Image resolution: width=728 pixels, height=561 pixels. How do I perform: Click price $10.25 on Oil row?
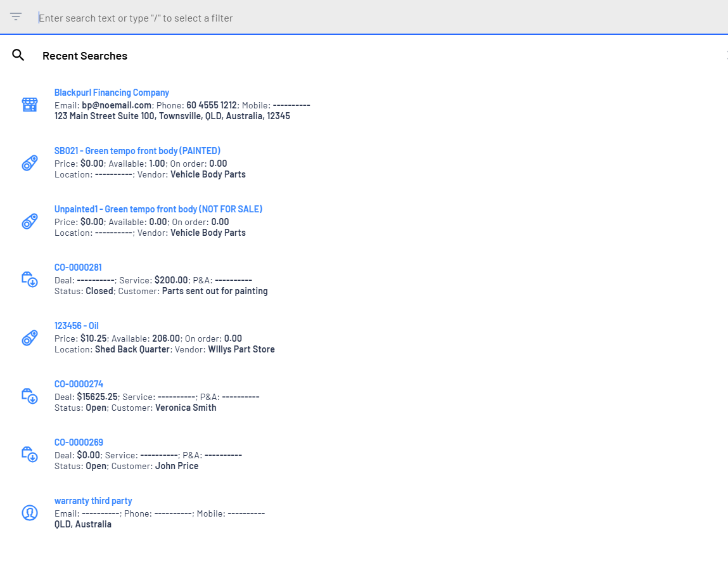click(93, 339)
